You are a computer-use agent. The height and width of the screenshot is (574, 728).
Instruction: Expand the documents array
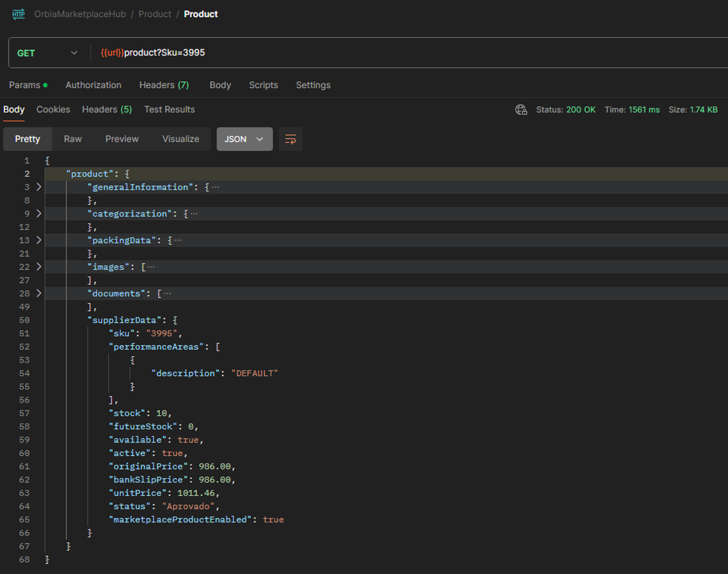pos(39,293)
